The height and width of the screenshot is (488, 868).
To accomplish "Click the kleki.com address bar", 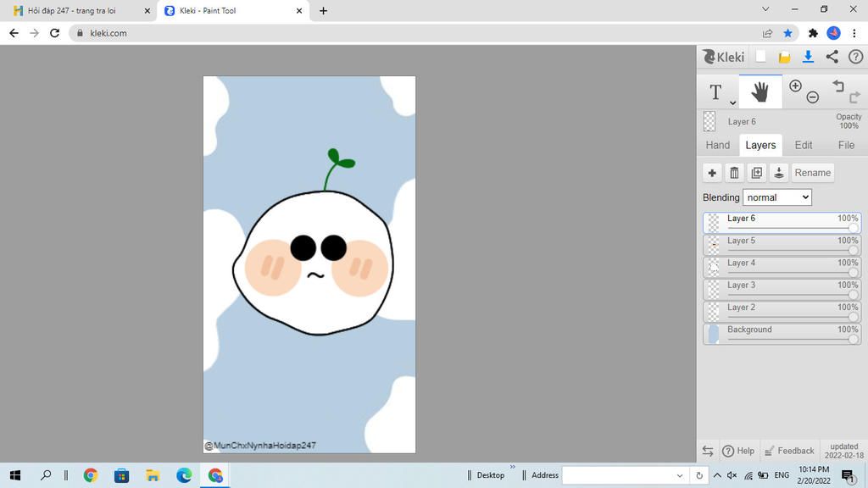I will coord(415,33).
